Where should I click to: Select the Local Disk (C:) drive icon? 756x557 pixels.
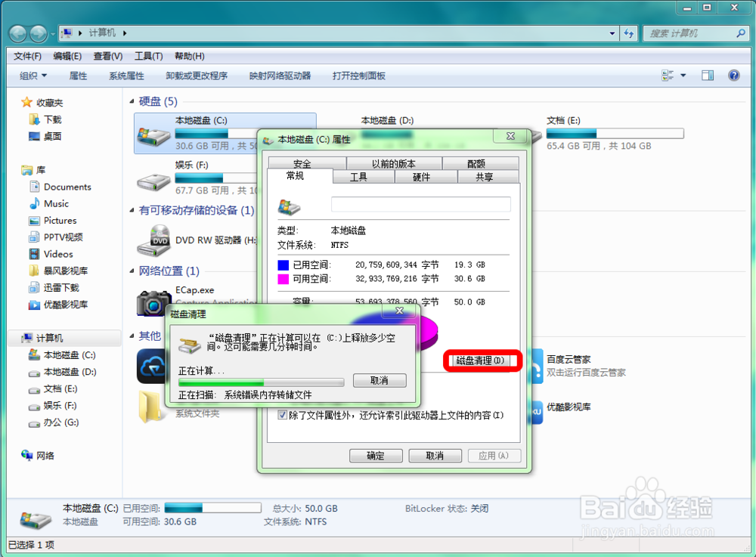(153, 136)
